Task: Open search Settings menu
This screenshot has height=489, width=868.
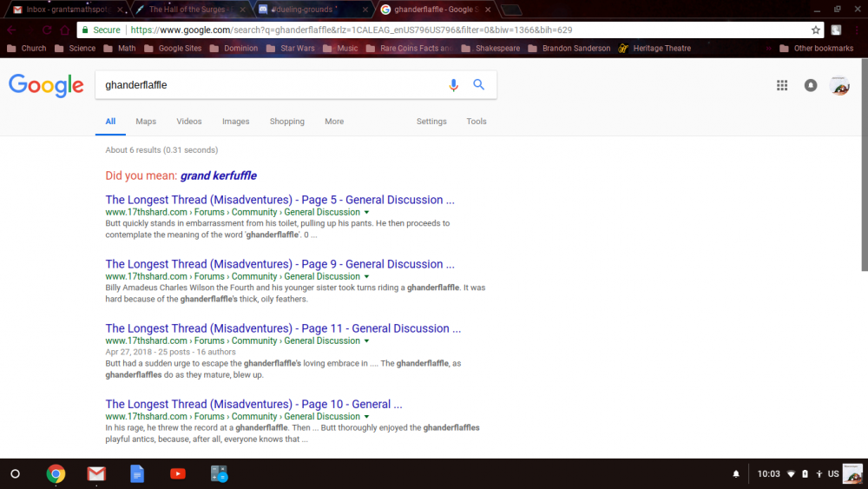Action: [x=431, y=122]
